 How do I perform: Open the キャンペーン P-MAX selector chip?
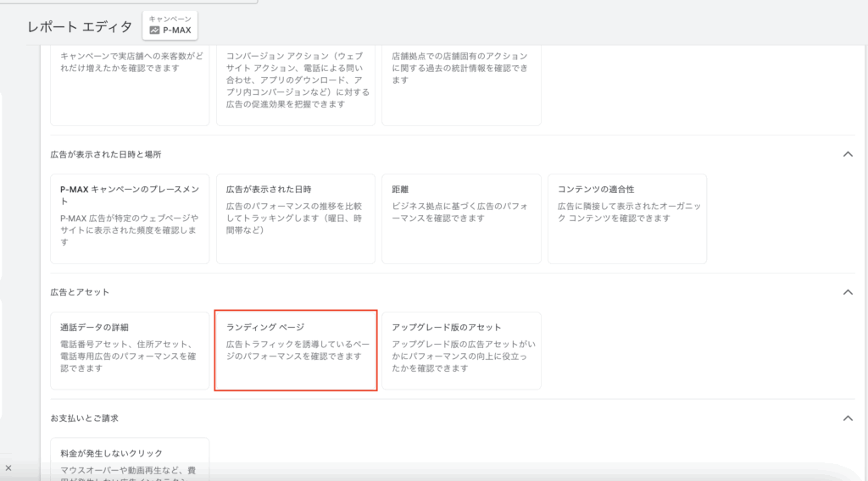170,25
